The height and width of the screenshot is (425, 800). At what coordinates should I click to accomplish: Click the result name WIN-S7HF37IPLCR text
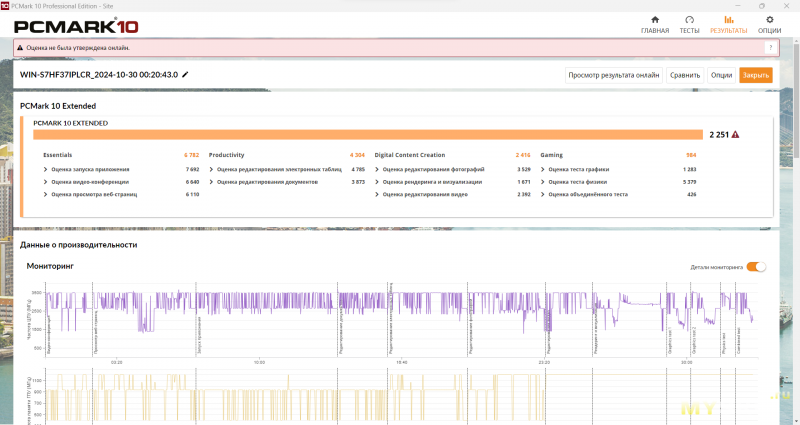(99, 74)
